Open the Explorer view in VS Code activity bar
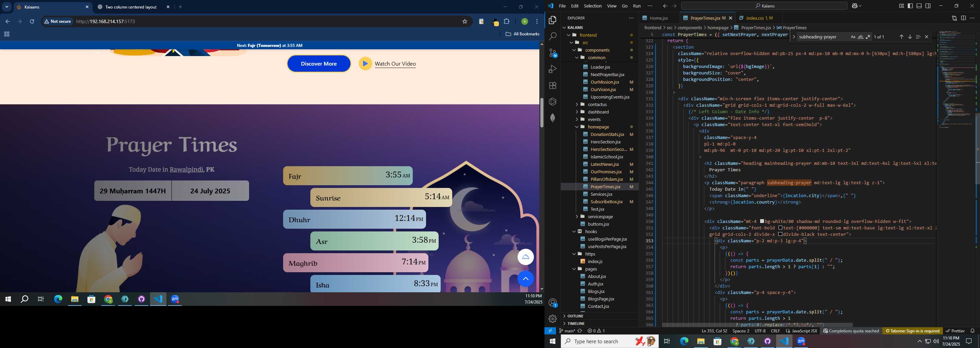 coord(552,20)
